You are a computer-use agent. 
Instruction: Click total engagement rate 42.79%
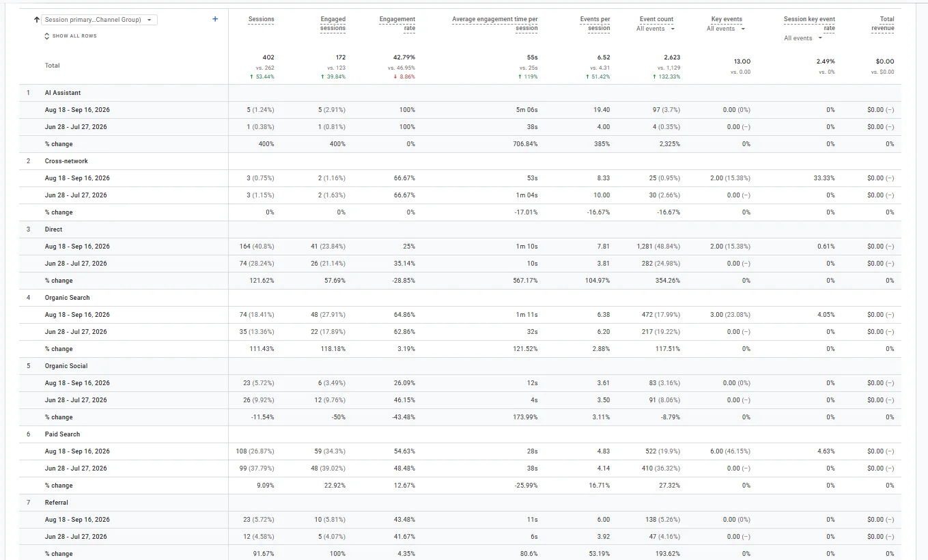[x=404, y=57]
